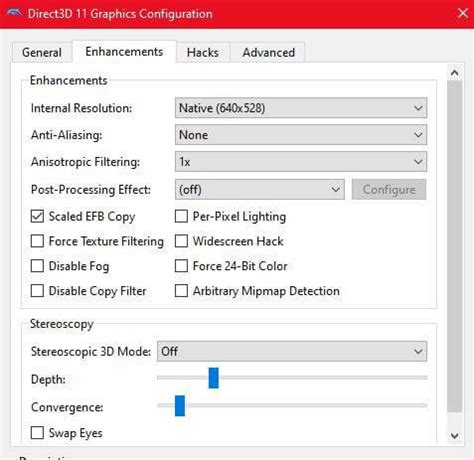
Task: Click the vertical scrollbar thumb
Action: pos(455,246)
